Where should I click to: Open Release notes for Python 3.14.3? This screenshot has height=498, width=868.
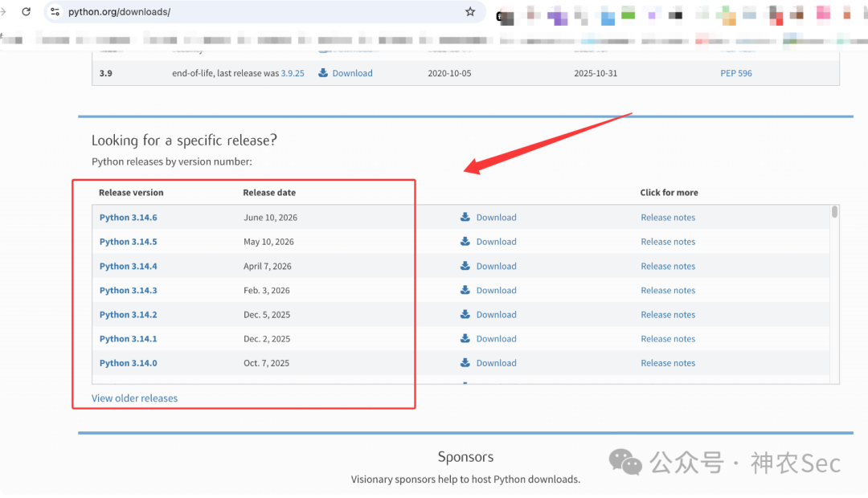pyautogui.click(x=668, y=291)
